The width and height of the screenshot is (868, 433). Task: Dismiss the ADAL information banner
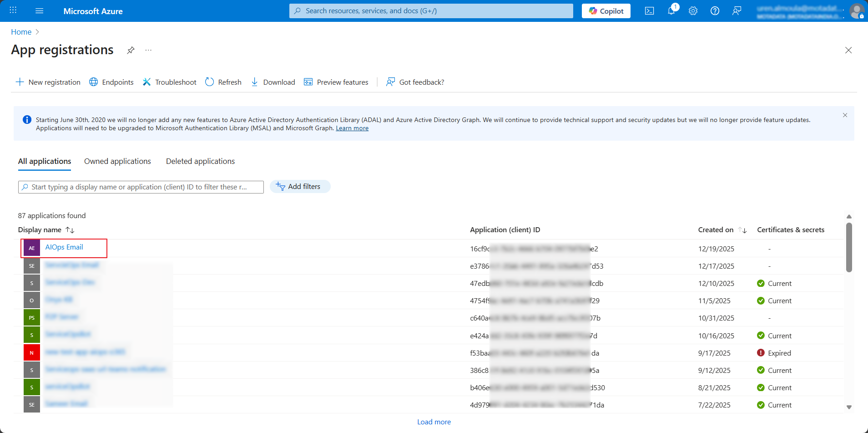[845, 115]
